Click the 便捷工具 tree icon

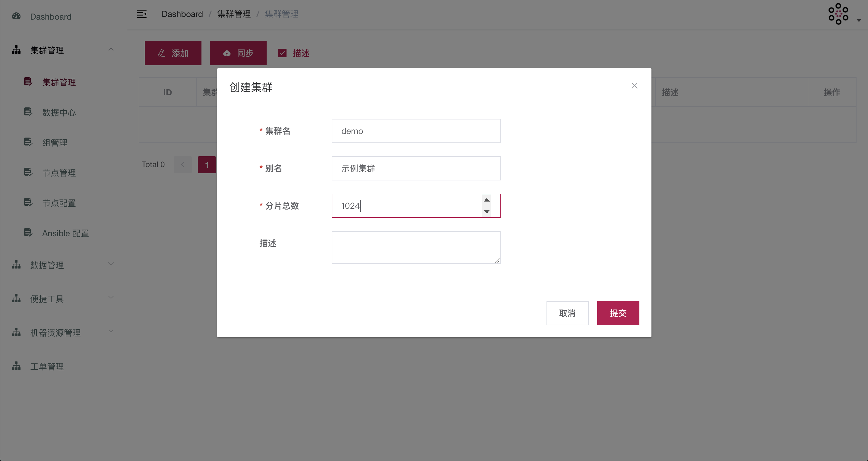click(x=16, y=299)
